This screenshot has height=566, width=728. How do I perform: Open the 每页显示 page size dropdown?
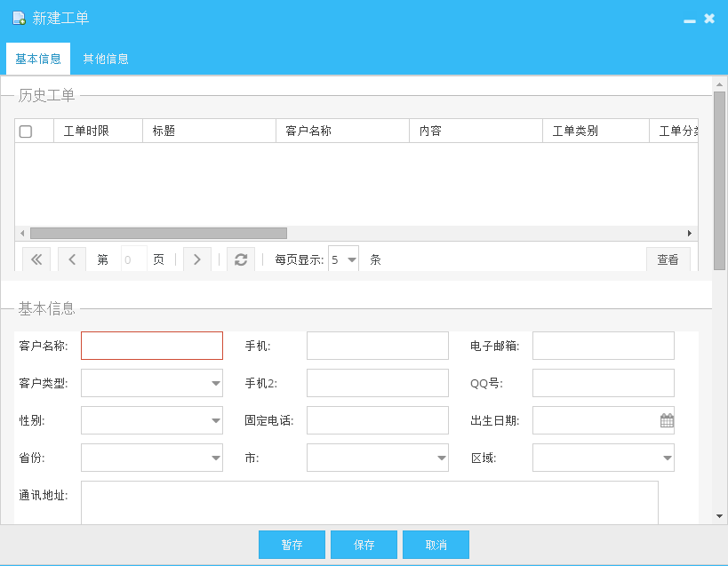(351, 260)
